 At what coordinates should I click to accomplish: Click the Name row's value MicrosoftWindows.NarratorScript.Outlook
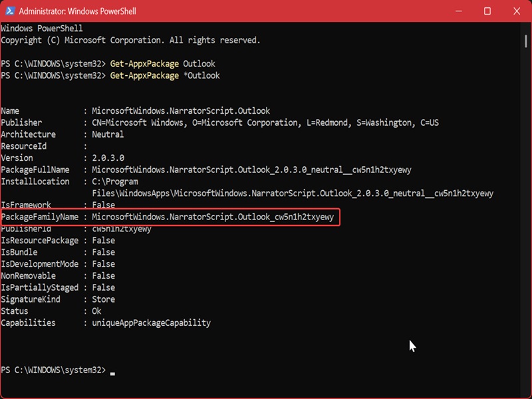coord(181,111)
